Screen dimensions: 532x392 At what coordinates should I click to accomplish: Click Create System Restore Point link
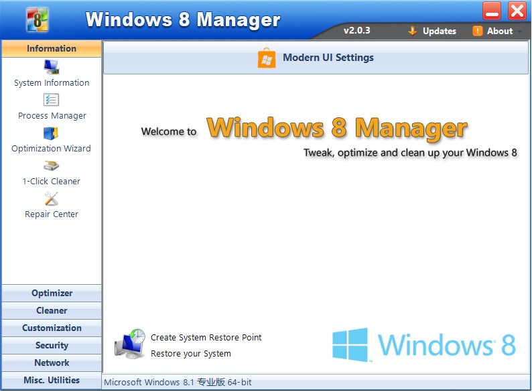click(x=206, y=337)
